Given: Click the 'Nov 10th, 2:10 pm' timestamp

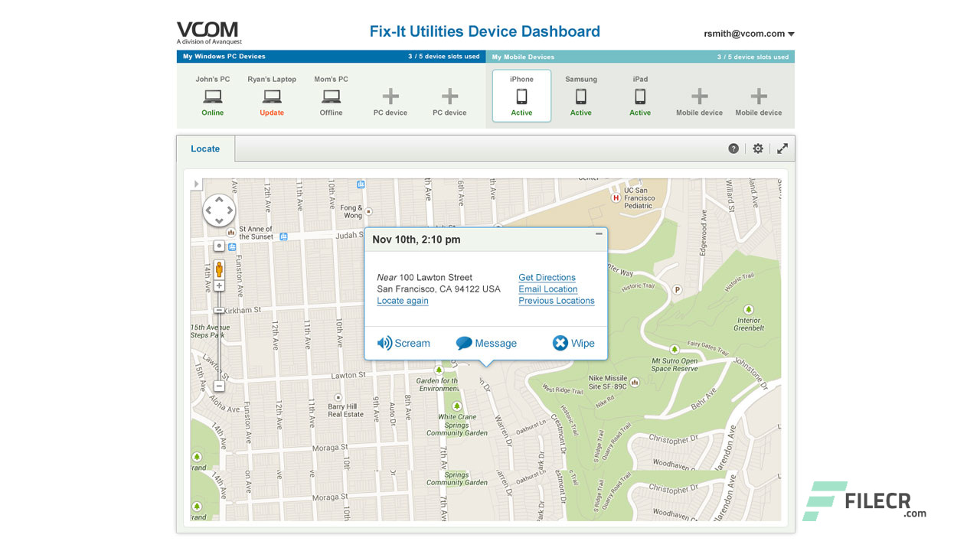Looking at the screenshot, I should (416, 240).
